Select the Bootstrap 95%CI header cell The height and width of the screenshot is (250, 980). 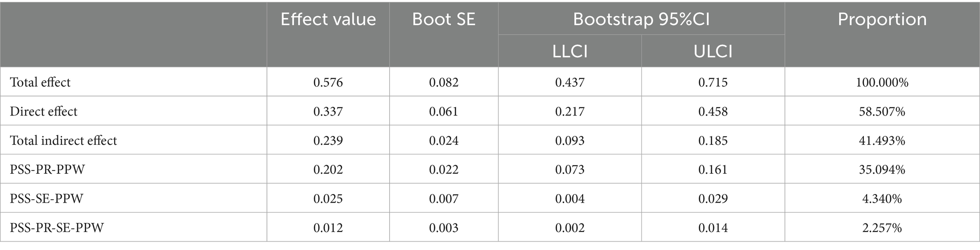[x=641, y=19]
